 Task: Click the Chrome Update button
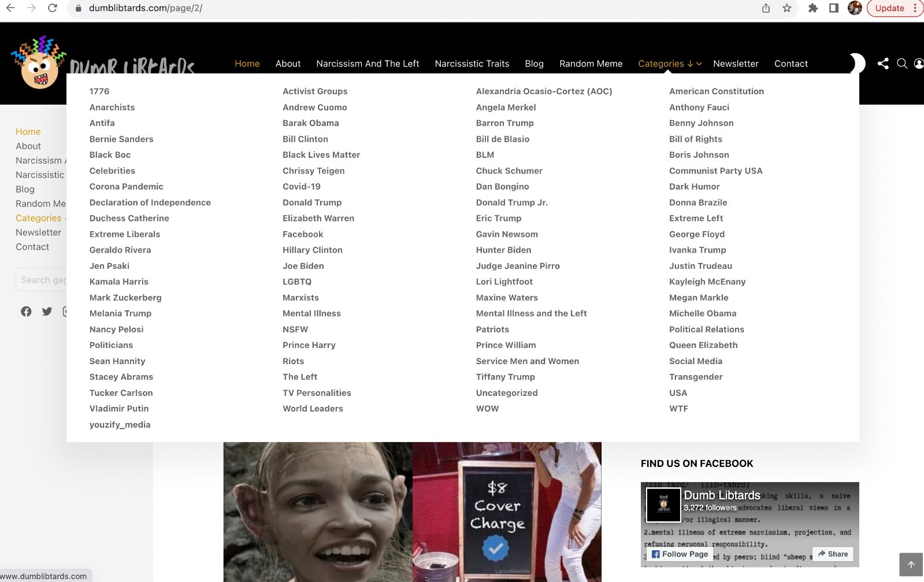tap(895, 8)
